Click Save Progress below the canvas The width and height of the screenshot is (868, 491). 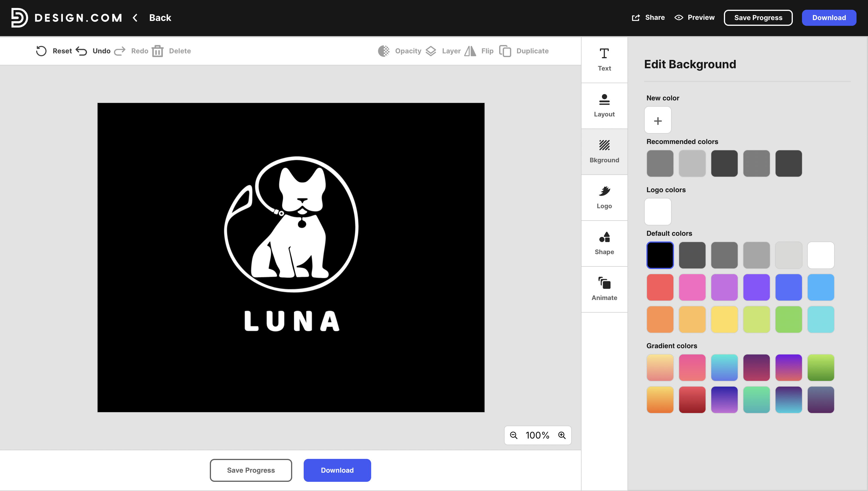point(251,470)
